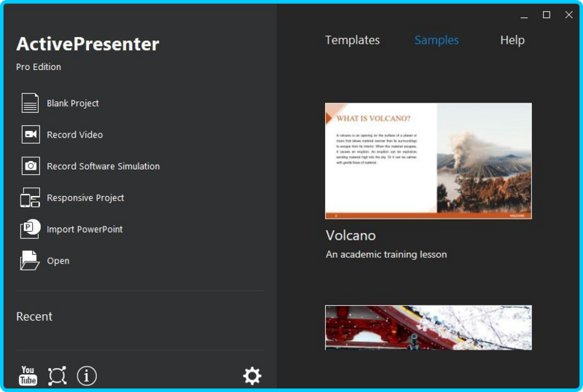The width and height of the screenshot is (583, 392).
Task: Open the Help tab
Action: coord(512,40)
